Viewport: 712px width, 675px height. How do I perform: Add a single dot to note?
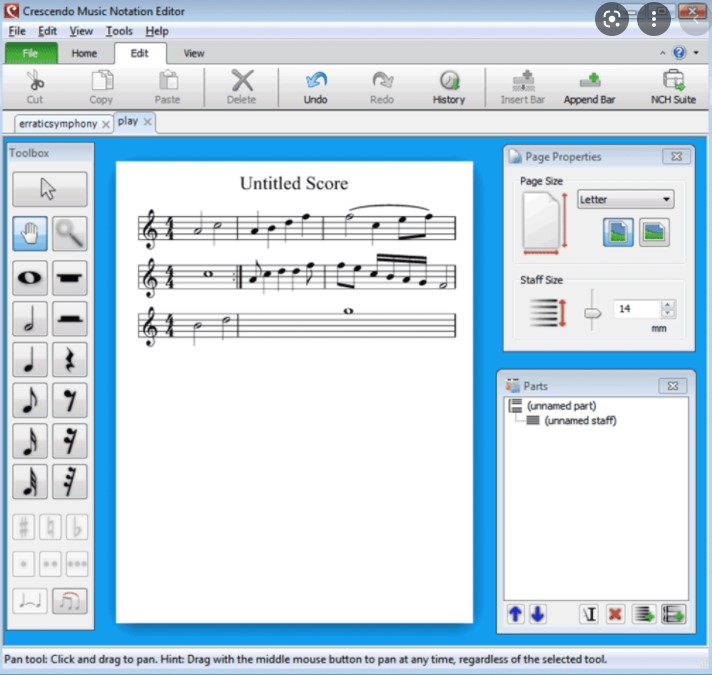tap(24, 564)
